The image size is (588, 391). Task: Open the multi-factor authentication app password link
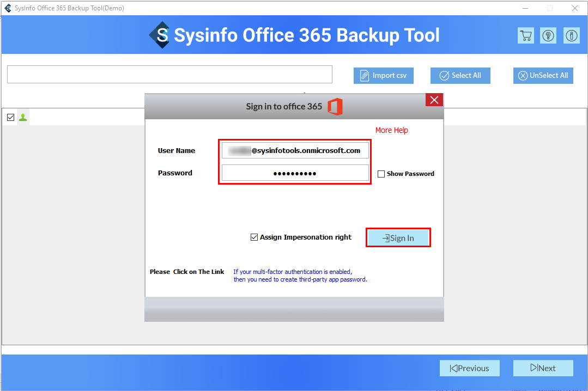point(300,276)
